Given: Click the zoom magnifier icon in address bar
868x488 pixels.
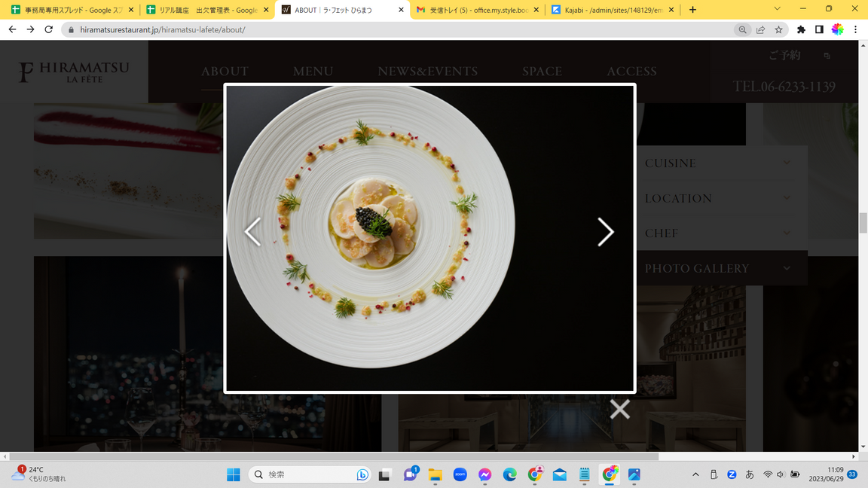Looking at the screenshot, I should (x=742, y=29).
